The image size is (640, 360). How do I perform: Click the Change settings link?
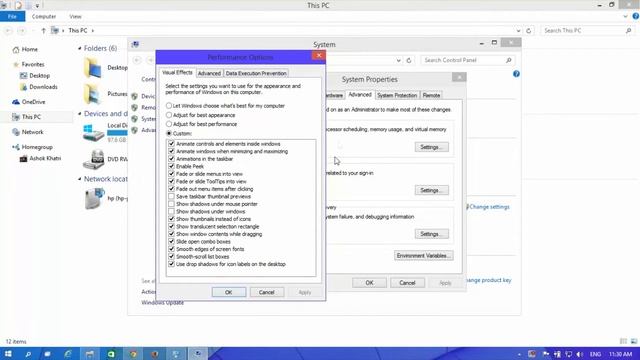pyautogui.click(x=489, y=207)
